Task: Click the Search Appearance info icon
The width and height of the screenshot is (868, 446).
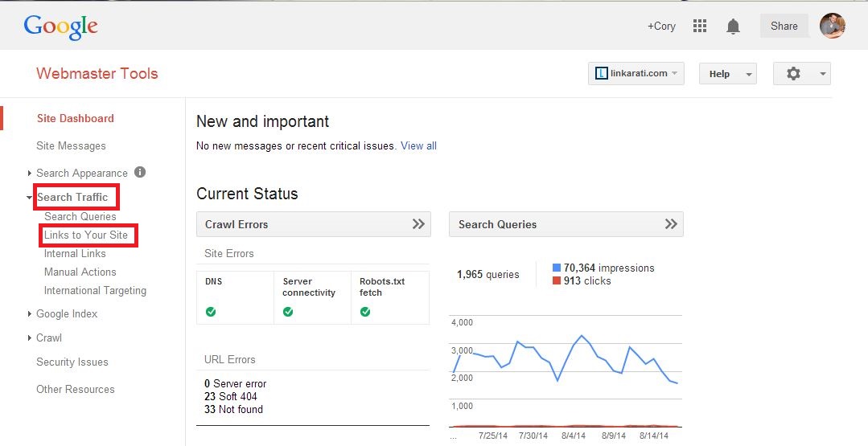Action: point(140,172)
